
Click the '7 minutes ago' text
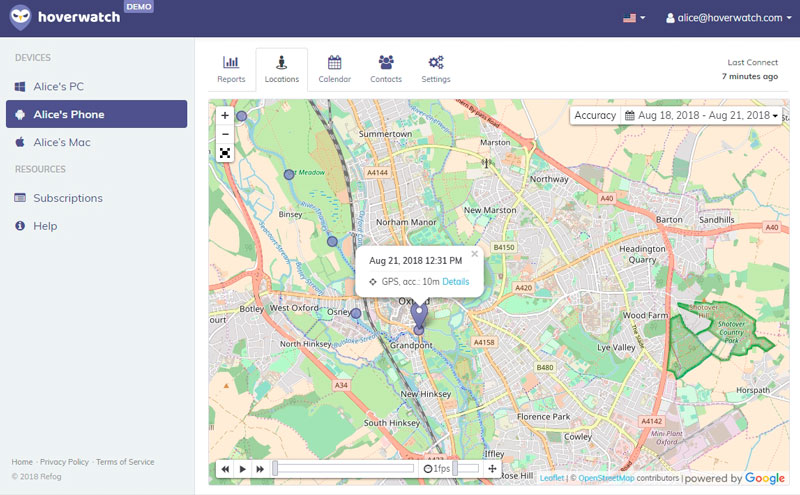point(750,76)
